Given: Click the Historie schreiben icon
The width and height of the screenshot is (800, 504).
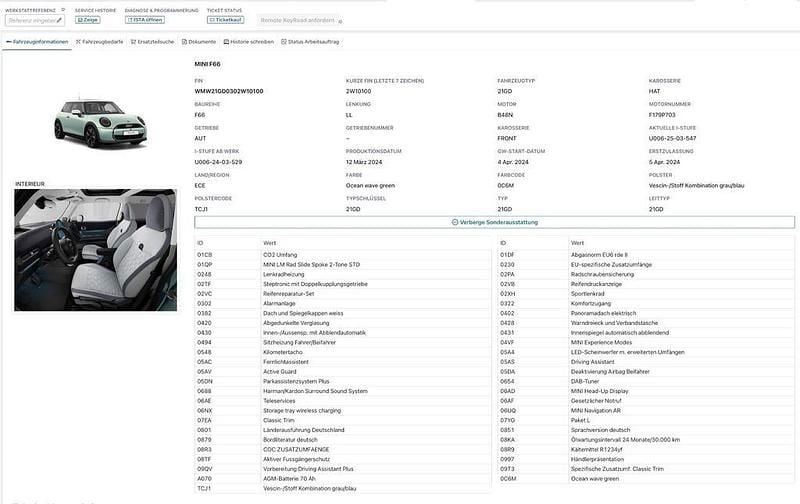Looking at the screenshot, I should pos(225,42).
